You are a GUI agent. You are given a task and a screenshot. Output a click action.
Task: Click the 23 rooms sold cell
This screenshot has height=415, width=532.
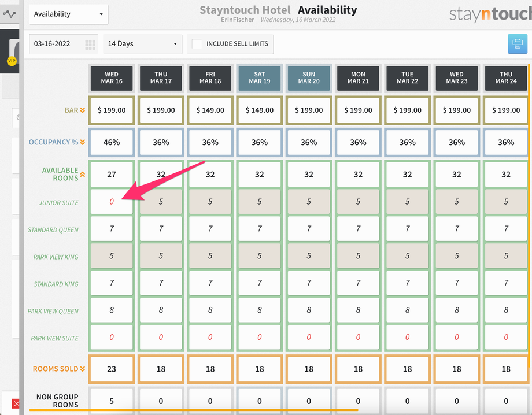point(112,369)
